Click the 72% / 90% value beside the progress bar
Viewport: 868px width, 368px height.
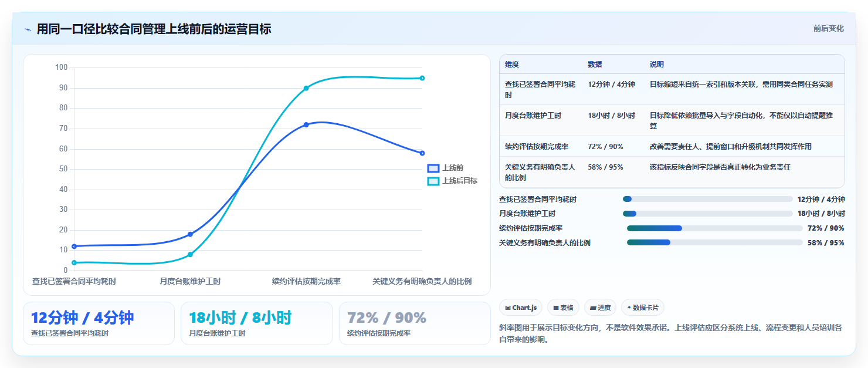pos(826,228)
